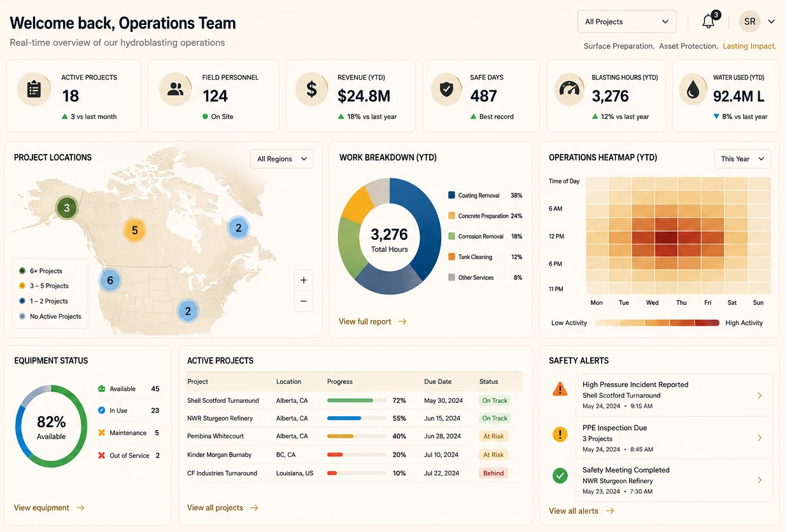Viewport: 785px width, 532px height.
Task: Open the View all projects link
Action: tap(222, 508)
